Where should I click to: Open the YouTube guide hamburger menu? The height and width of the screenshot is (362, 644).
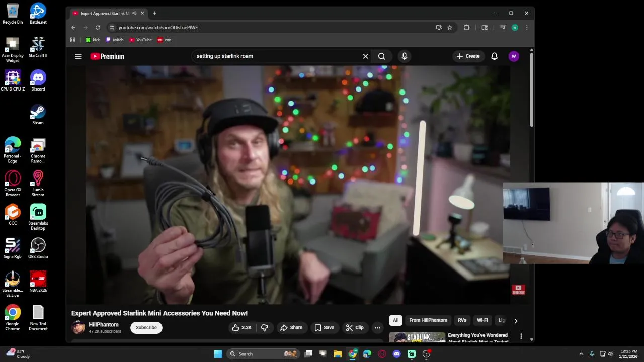[78, 56]
